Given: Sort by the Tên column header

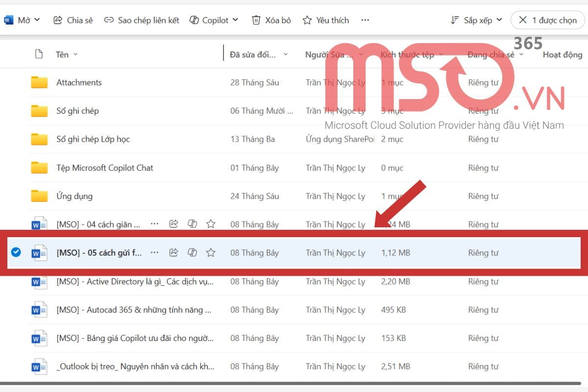Looking at the screenshot, I should click(x=67, y=54).
